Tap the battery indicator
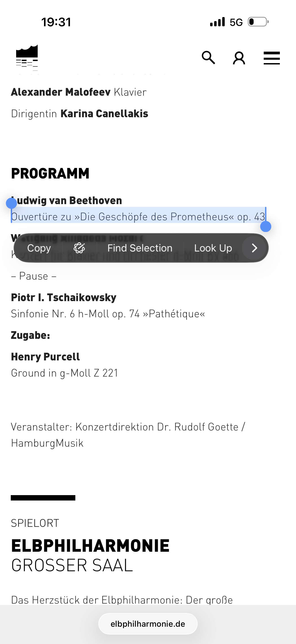Viewport: 296px width, 644px height. (x=258, y=22)
